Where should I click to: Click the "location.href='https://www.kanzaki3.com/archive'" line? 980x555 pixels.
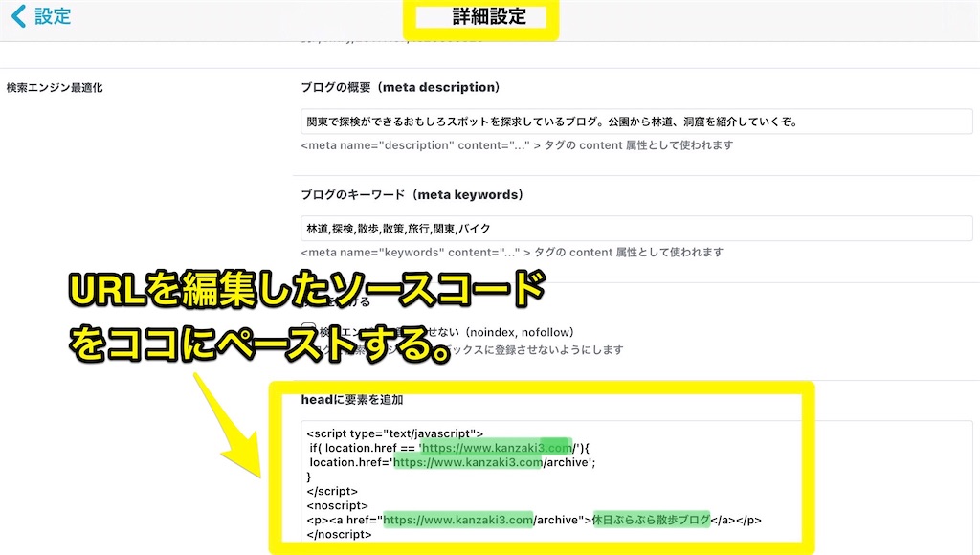point(453,462)
